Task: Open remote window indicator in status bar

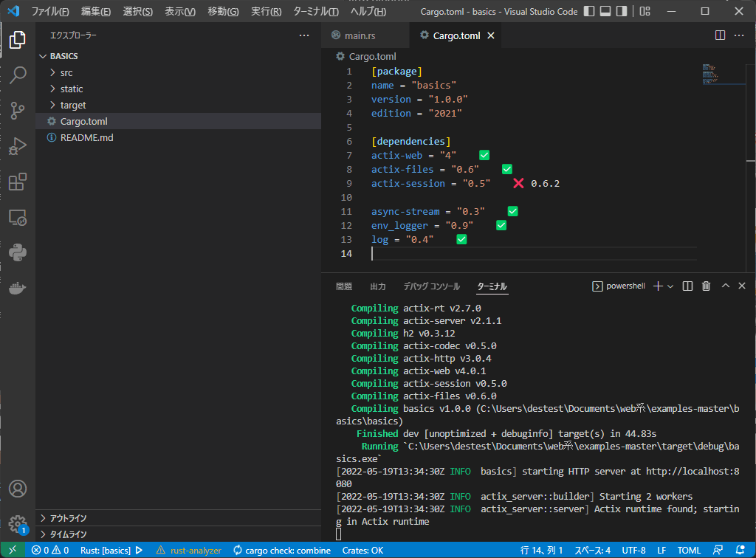Action: pos(13,550)
